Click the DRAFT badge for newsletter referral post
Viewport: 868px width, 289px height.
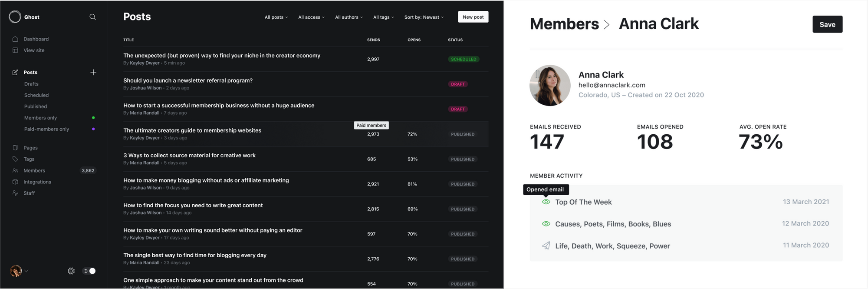click(458, 84)
